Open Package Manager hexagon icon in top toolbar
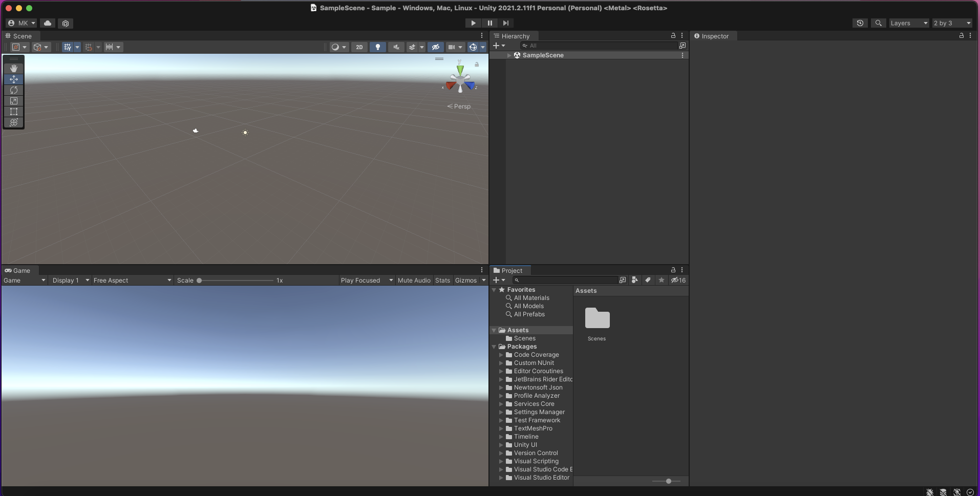 (65, 23)
